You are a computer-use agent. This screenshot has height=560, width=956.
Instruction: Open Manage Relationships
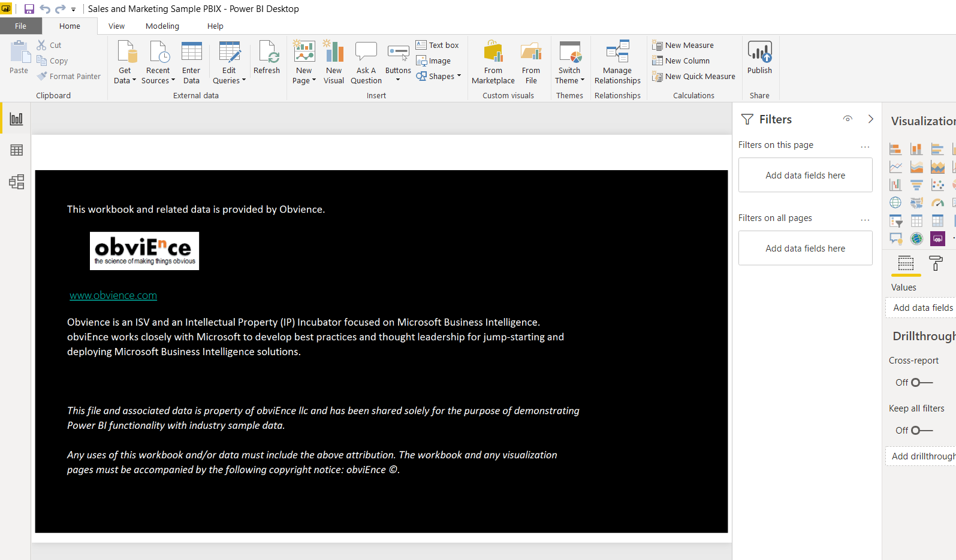tap(617, 62)
